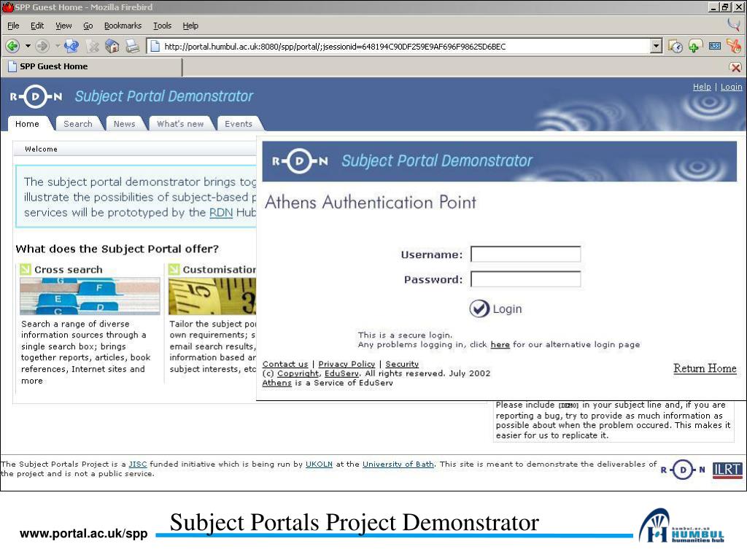Close the tab with red X
Viewport: 747px width, 560px height.
735,68
